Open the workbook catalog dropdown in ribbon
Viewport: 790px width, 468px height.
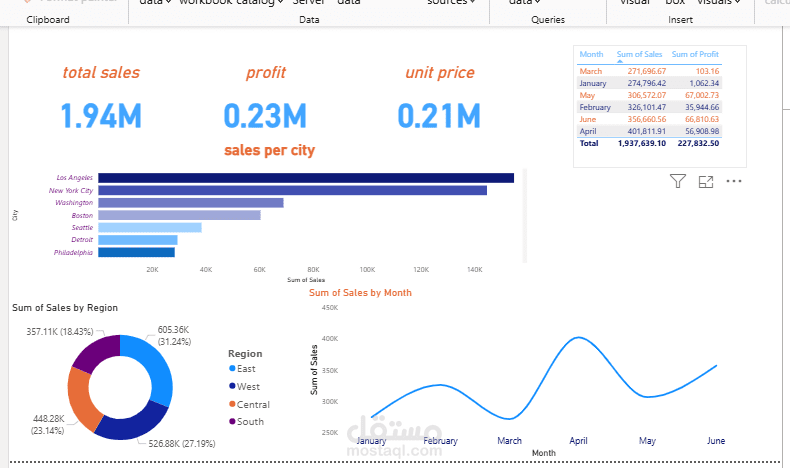[x=231, y=3]
